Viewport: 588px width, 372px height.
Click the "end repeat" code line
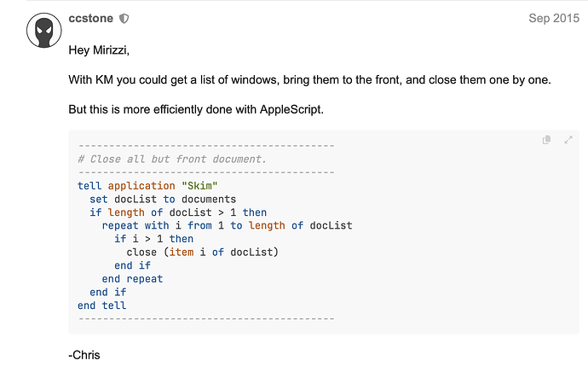132,279
